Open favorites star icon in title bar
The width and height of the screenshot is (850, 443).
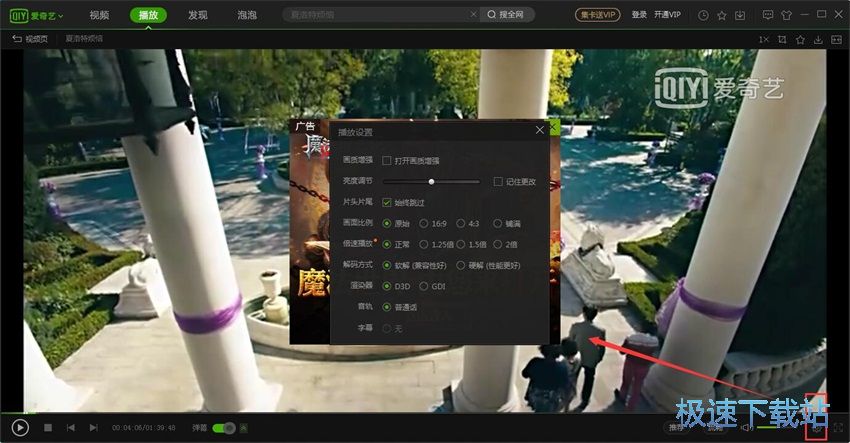[722, 15]
